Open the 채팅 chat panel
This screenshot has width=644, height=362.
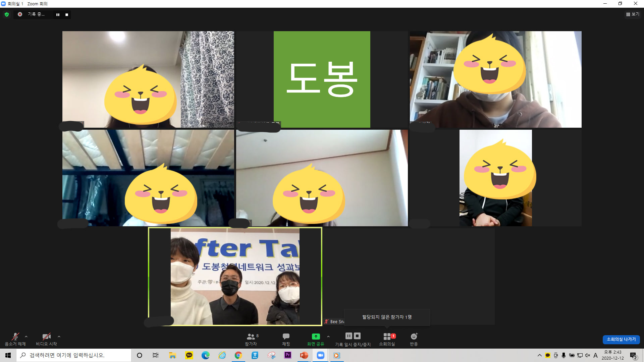click(x=286, y=339)
